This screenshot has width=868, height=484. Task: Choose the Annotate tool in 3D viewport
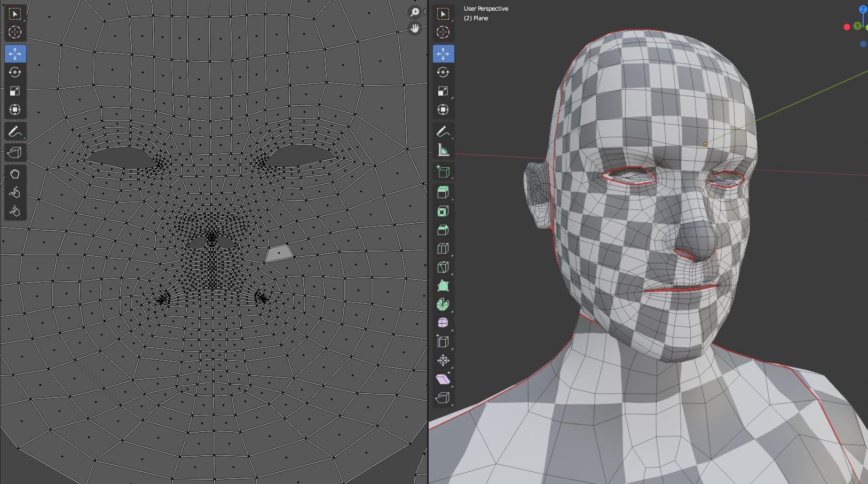pos(443,131)
